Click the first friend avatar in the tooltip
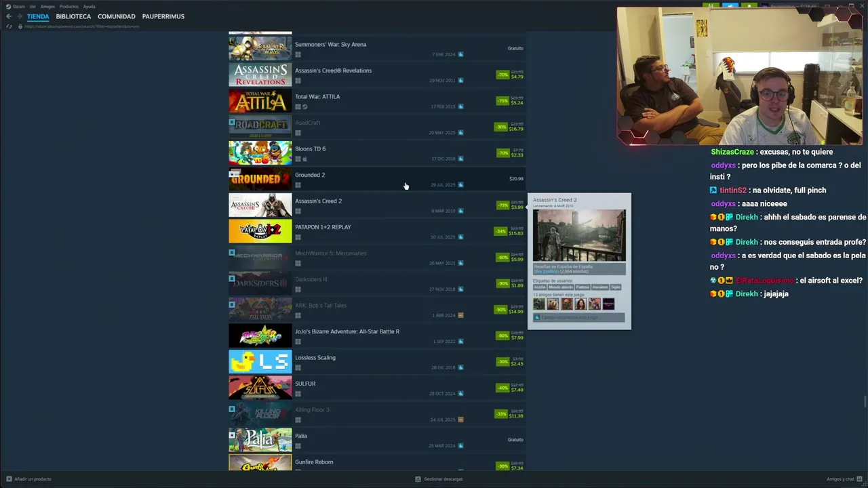Image resolution: width=868 pixels, height=488 pixels. [539, 304]
